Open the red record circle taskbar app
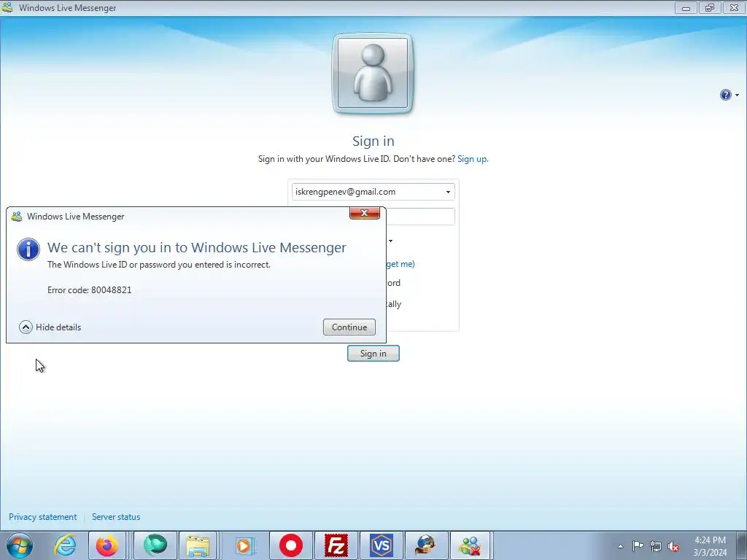747x560 pixels. (x=291, y=545)
